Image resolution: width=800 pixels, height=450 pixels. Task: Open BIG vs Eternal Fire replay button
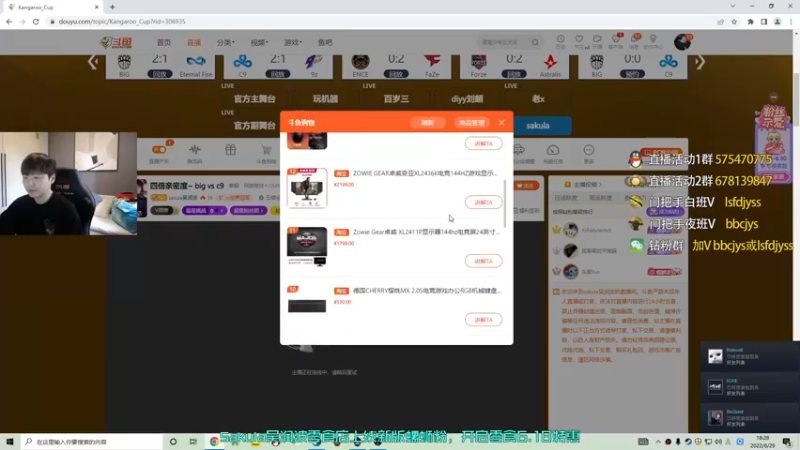pyautogui.click(x=160, y=74)
